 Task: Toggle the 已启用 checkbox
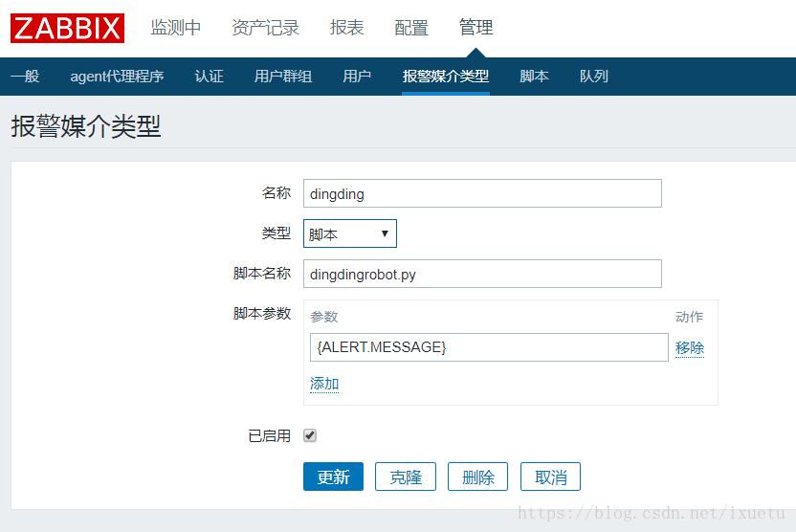coord(310,435)
